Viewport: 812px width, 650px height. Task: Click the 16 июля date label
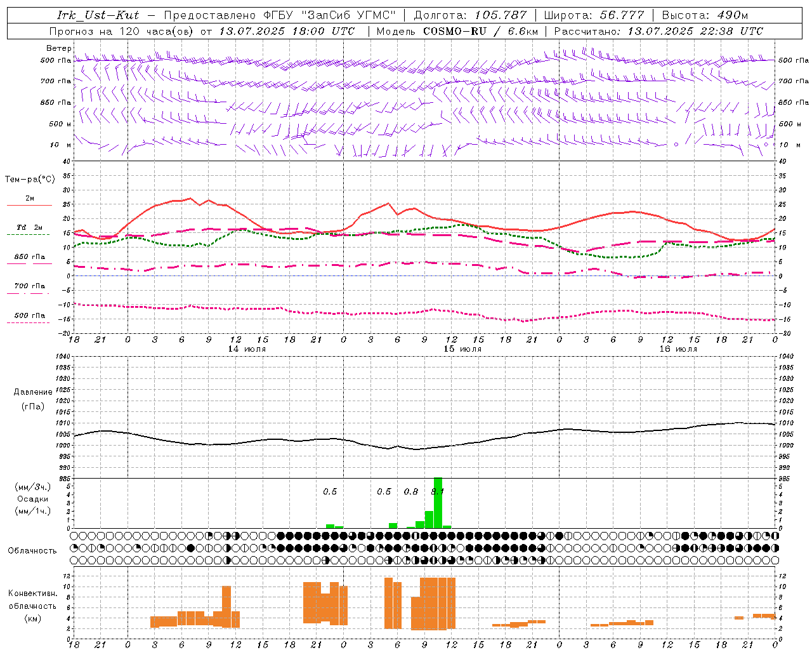(678, 349)
